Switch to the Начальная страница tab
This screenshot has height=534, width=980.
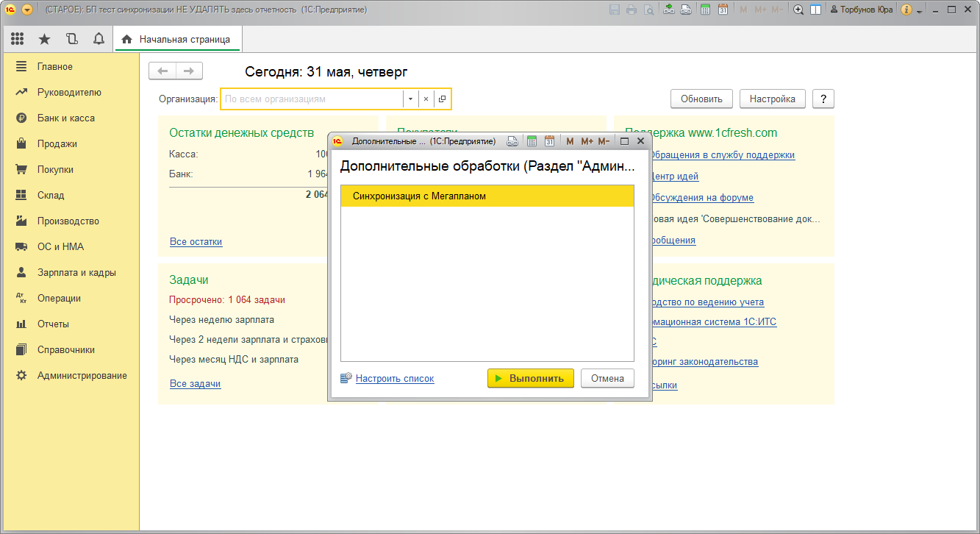coord(177,39)
